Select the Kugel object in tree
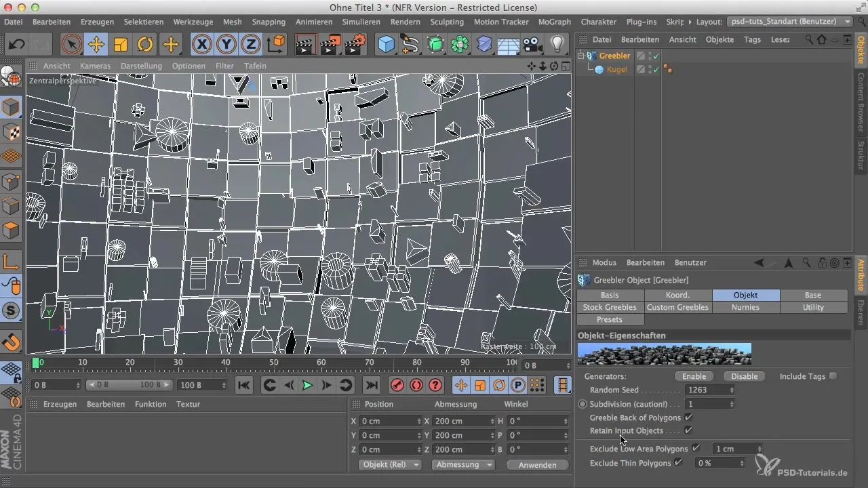The image size is (868, 488). tap(616, 69)
